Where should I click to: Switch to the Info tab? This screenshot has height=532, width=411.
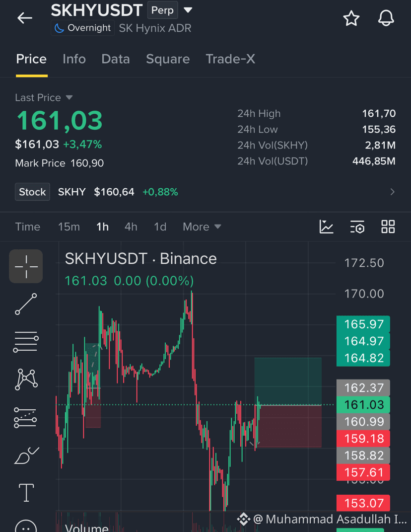click(x=74, y=59)
